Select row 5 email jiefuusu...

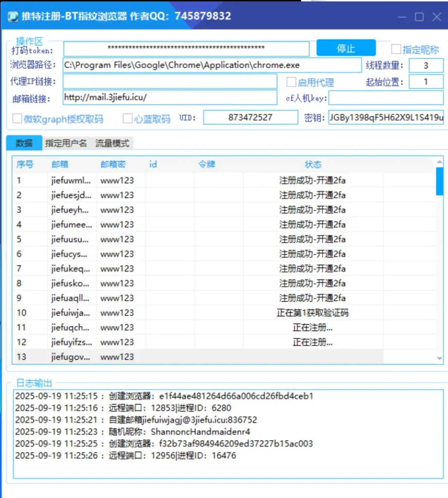70,239
